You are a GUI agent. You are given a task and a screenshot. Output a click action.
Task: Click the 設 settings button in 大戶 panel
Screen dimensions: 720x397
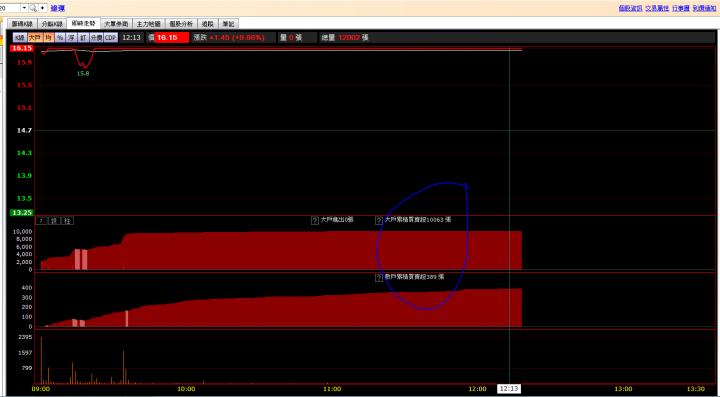[55, 221]
